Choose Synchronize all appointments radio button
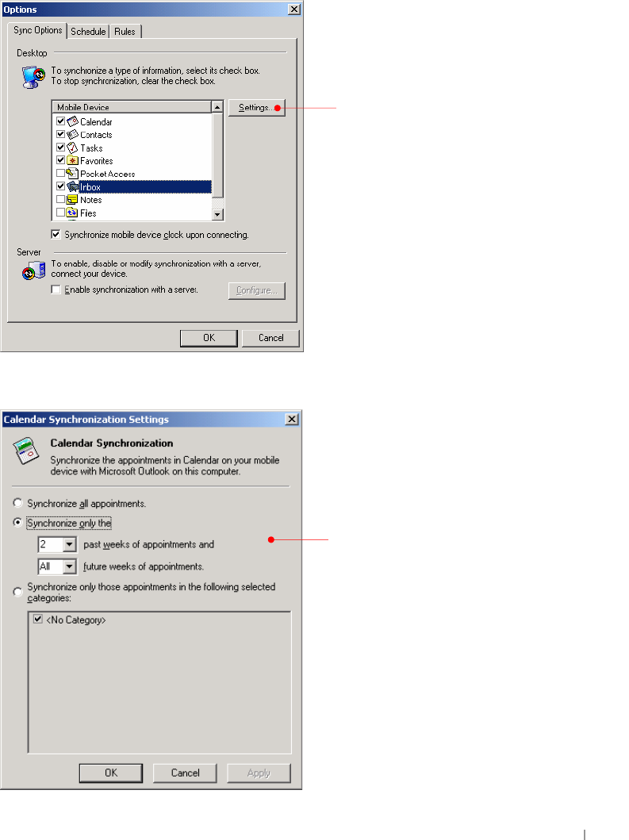 [x=17, y=503]
